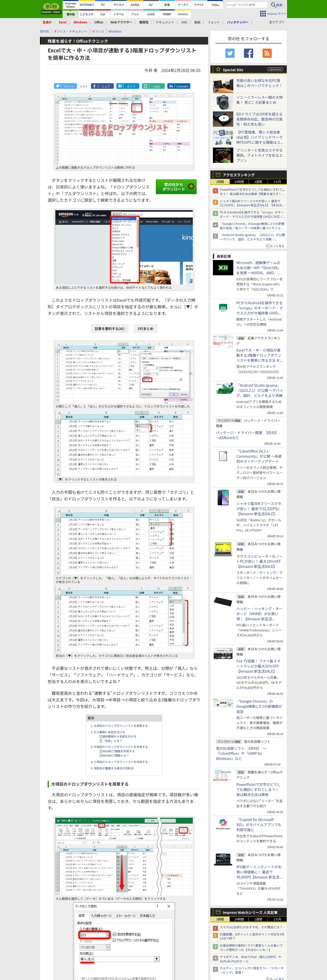Select the 24時間 tab in アクセスランキング
Screen dimensions: 327x980
point(239,182)
